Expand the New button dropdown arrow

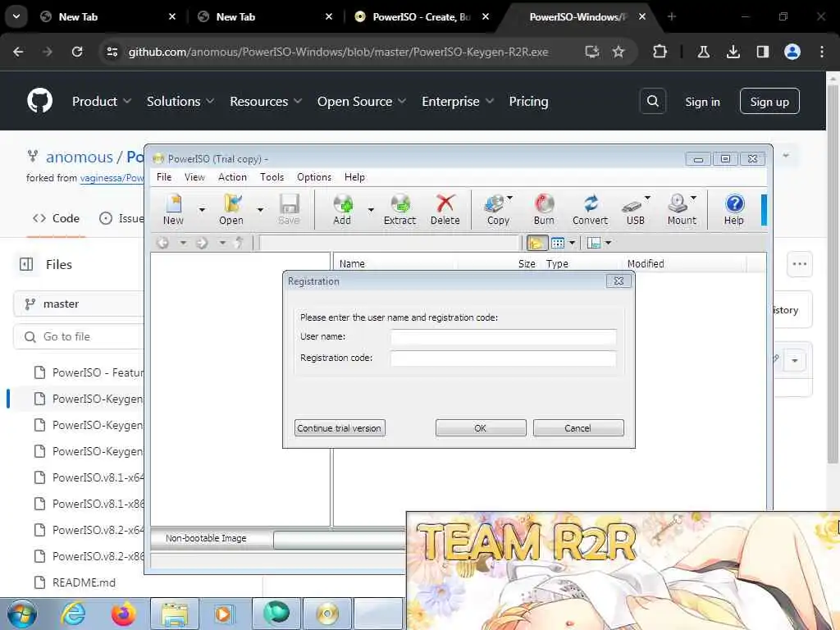pyautogui.click(x=202, y=209)
